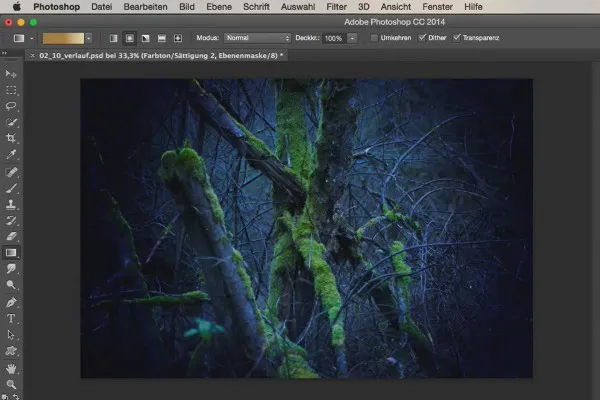Open the Apple menu
Viewport: 600px width, 400px height.
(17, 7)
